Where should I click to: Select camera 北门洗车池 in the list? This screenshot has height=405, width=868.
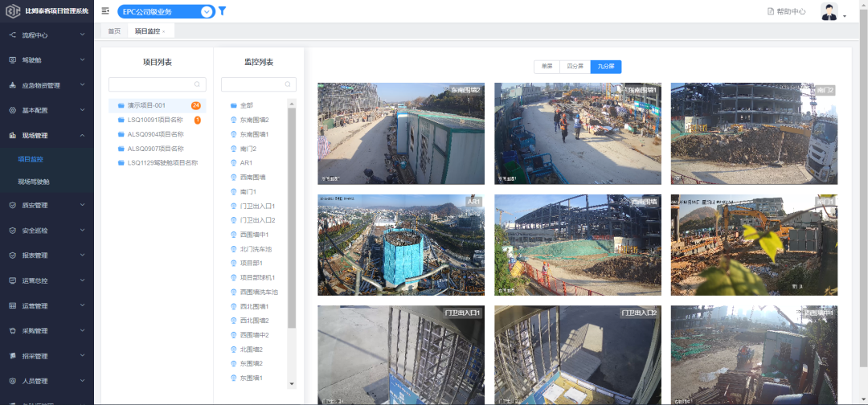tap(254, 249)
